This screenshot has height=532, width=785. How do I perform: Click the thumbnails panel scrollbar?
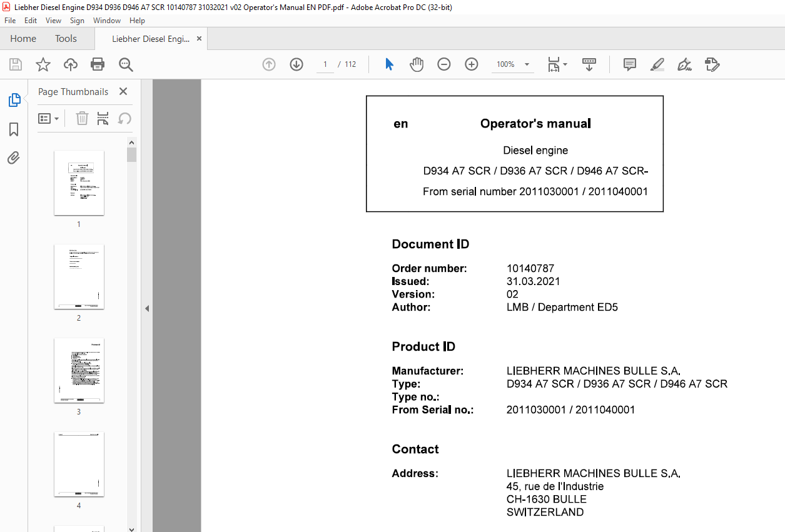pos(131,154)
